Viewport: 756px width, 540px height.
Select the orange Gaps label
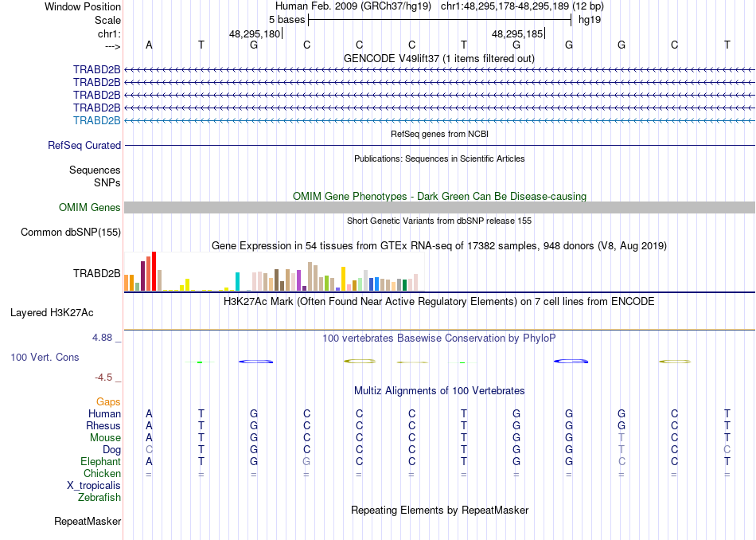click(x=108, y=402)
